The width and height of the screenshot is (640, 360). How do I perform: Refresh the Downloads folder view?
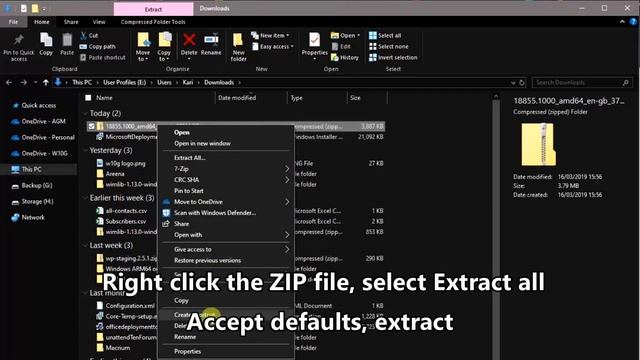(522, 82)
